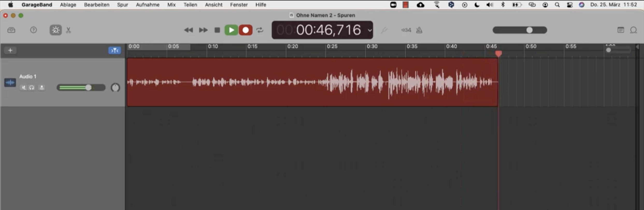Open the Fenster menu
Viewport: 644px width, 210px height.
coord(239,5)
